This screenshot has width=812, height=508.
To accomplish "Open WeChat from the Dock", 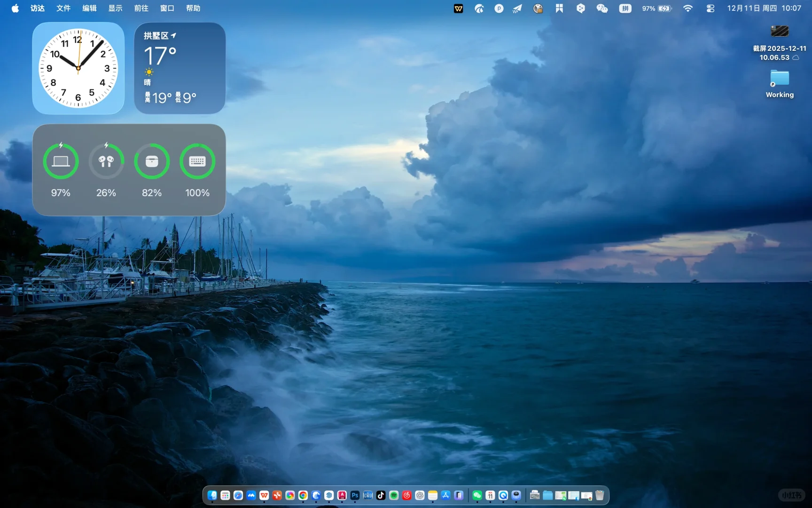I will pos(477,495).
